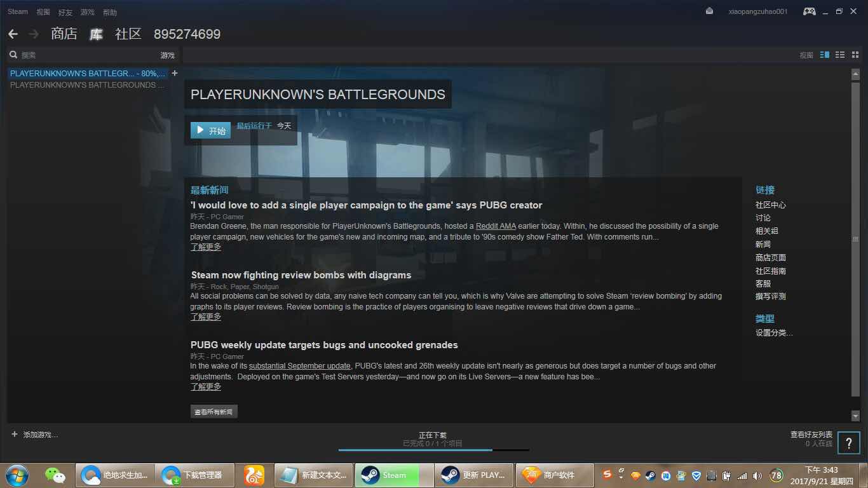Click 了解更多 under single player campaign news
The image size is (868, 488).
206,247
